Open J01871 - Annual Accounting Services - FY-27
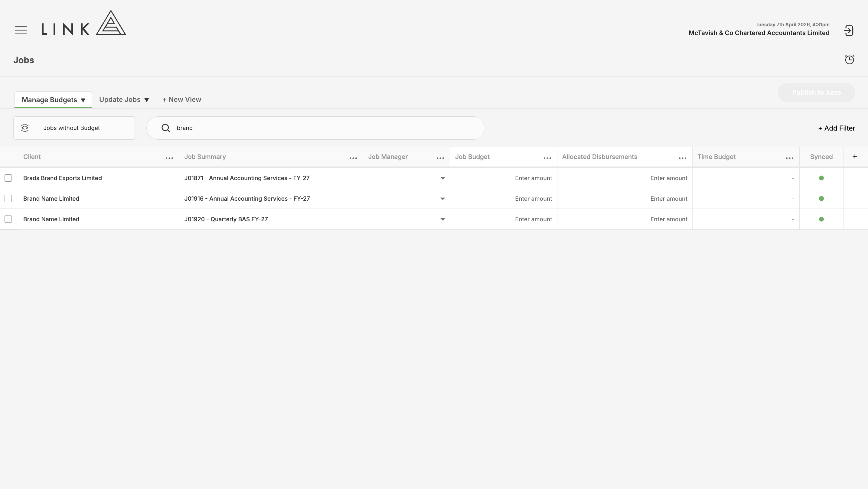The width and height of the screenshot is (868, 489). 247,178
